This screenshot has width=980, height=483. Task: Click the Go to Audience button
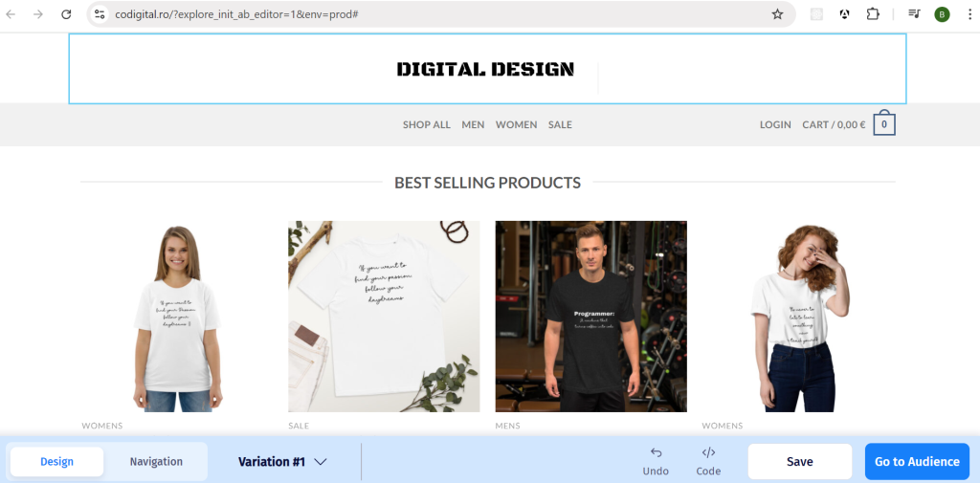click(x=916, y=462)
